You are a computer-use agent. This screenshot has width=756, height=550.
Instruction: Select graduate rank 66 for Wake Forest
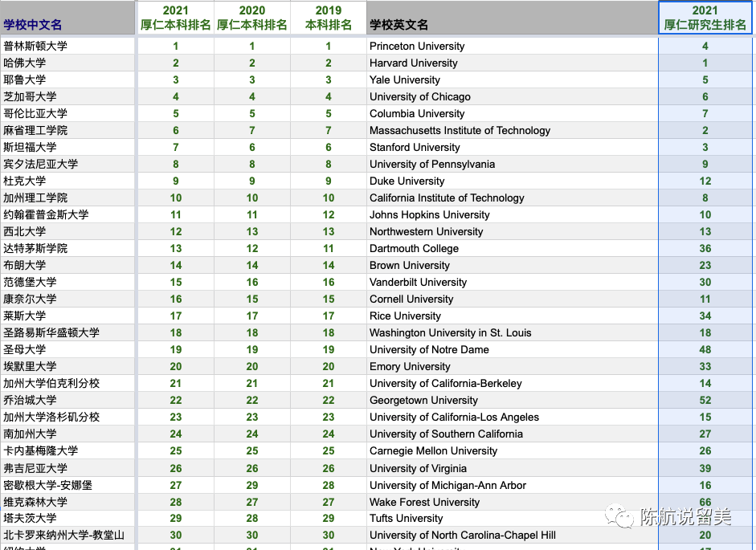point(705,502)
